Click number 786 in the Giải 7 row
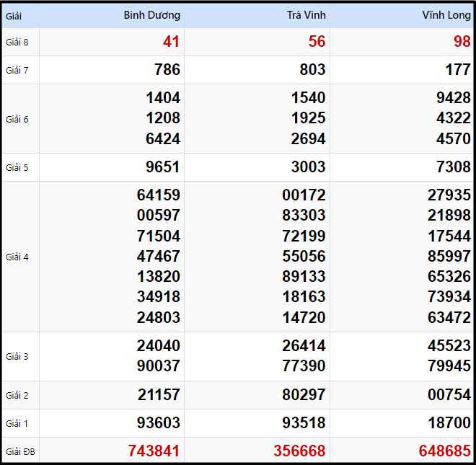The width and height of the screenshot is (476, 465). 167,70
